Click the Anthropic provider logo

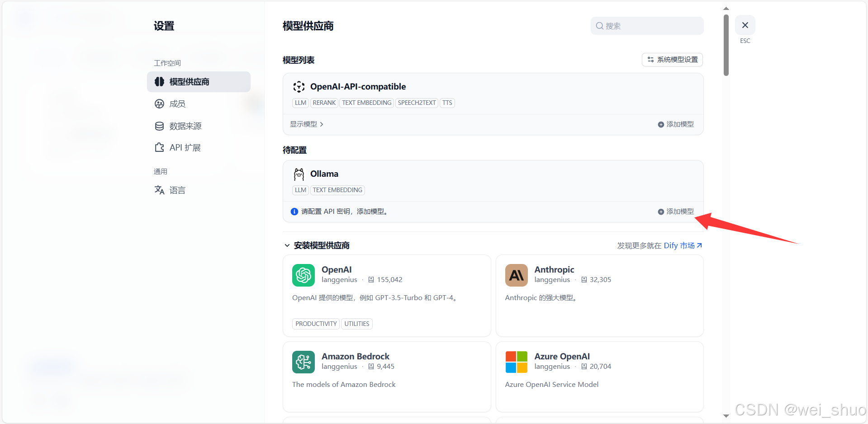coord(516,275)
